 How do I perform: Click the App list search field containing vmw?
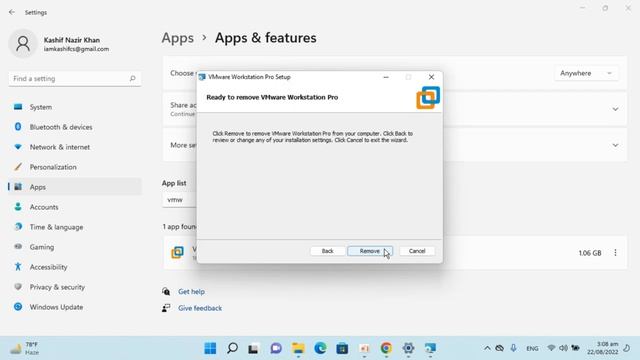click(x=179, y=200)
